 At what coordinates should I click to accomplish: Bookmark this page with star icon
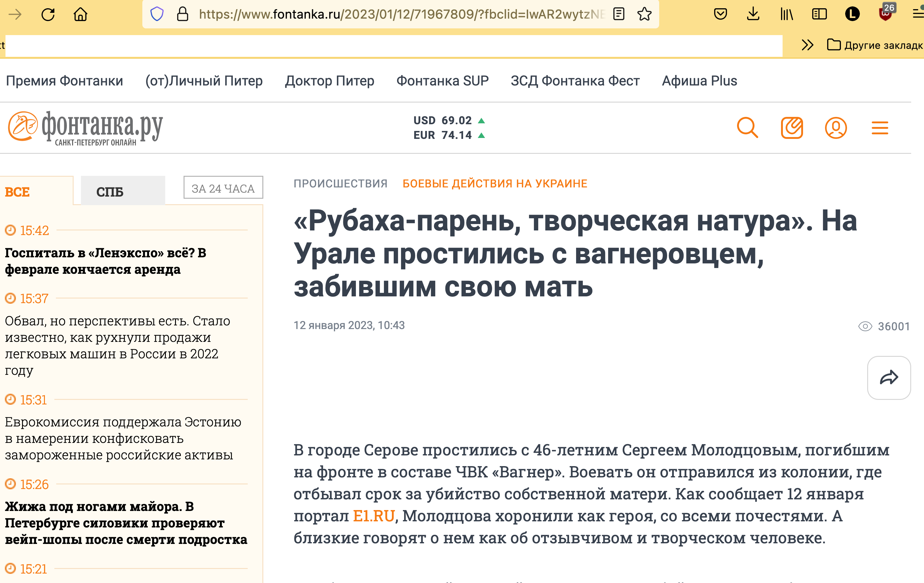click(644, 14)
